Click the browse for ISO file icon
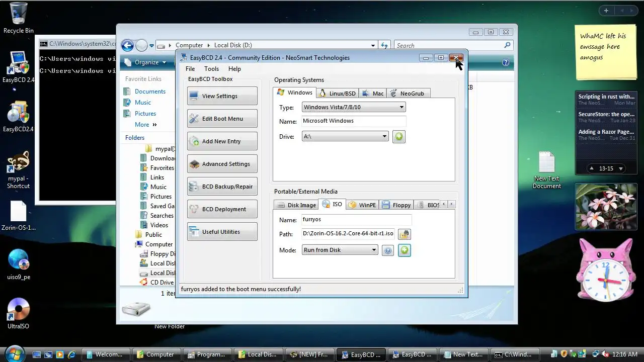 coord(405,234)
